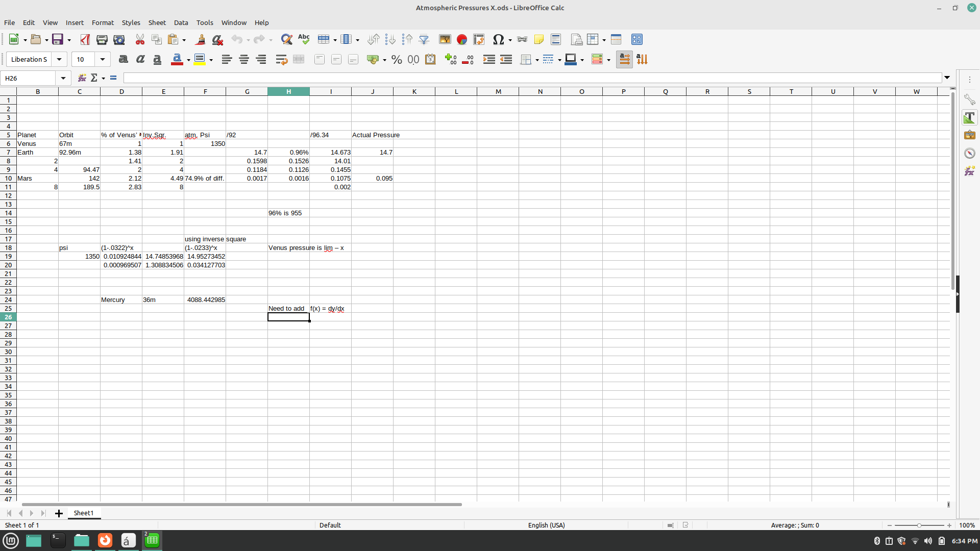Insert Hyperlink icon
This screenshot has height=551, width=980.
point(522,39)
